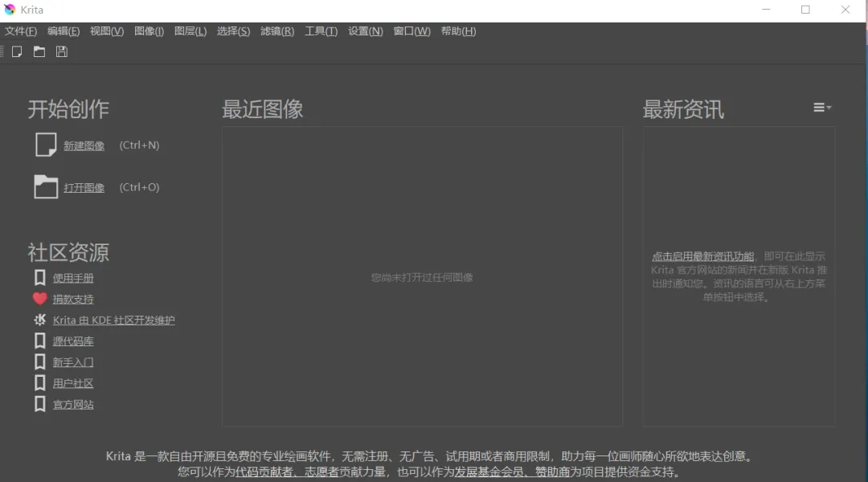Click the 赞助商 link in the footer
The width and height of the screenshot is (868, 482).
552,472
